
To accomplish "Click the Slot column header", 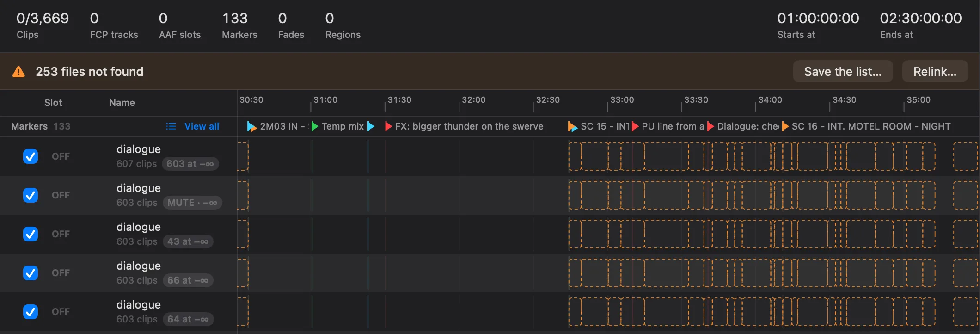I will [53, 103].
